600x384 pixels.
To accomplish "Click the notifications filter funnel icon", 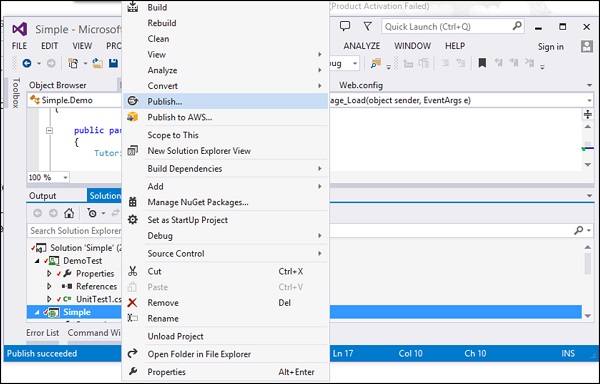I will click(368, 26).
